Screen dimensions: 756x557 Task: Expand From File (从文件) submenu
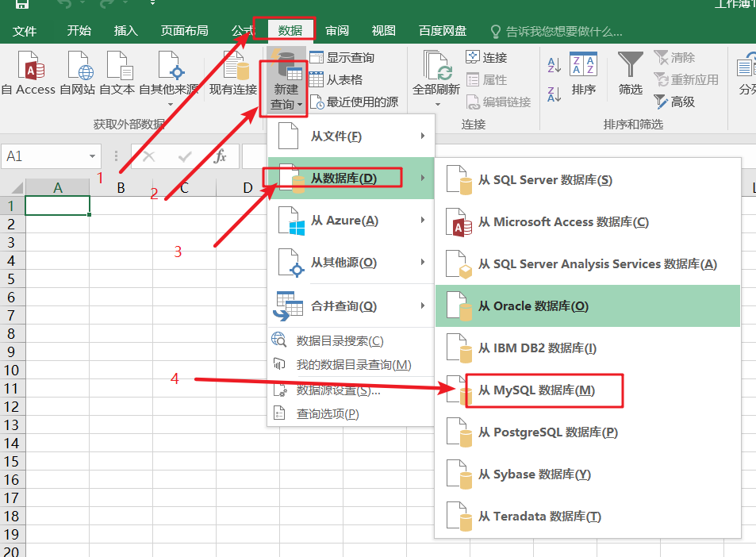[351, 136]
